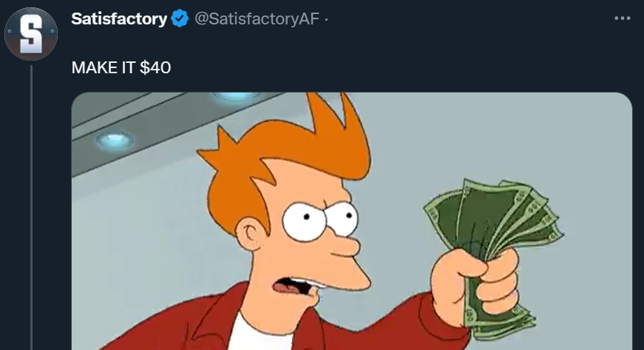The width and height of the screenshot is (644, 350).
Task: Visit the @SatisfactoryAF handle link
Action: pos(257,18)
